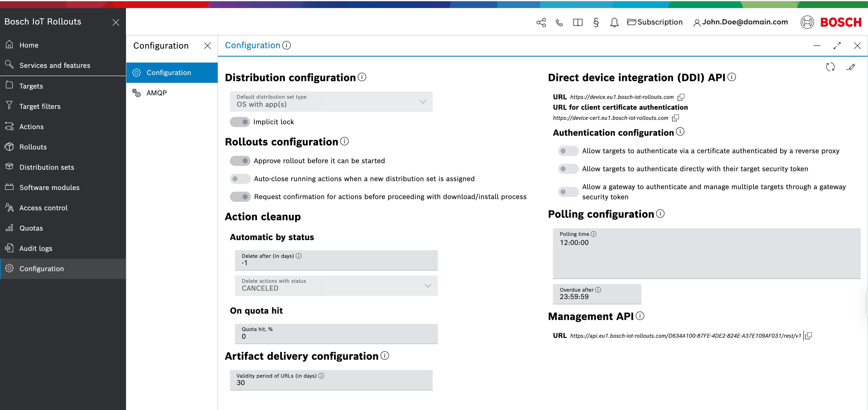Viewport: 868px width, 410px height.
Task: Click the notification bell icon
Action: click(x=614, y=23)
